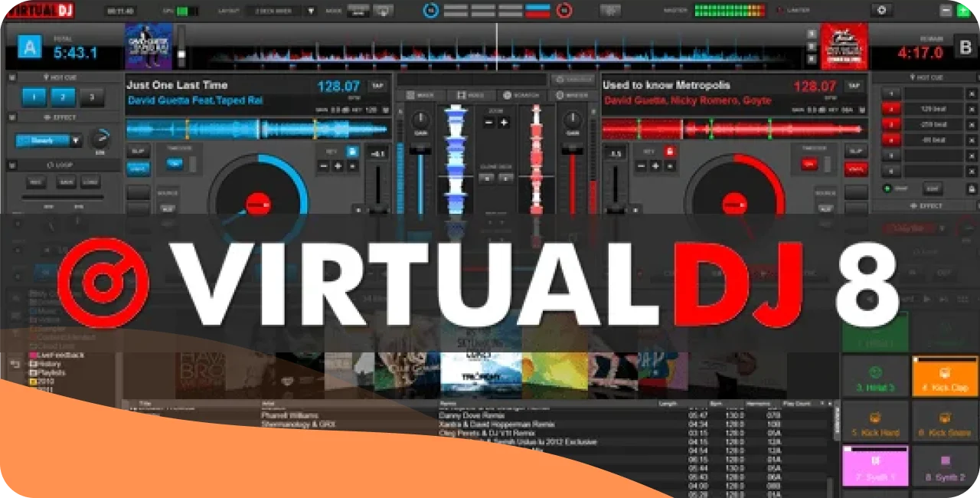Switch to the MIXER tab
The width and height of the screenshot is (980, 498).
point(420,95)
